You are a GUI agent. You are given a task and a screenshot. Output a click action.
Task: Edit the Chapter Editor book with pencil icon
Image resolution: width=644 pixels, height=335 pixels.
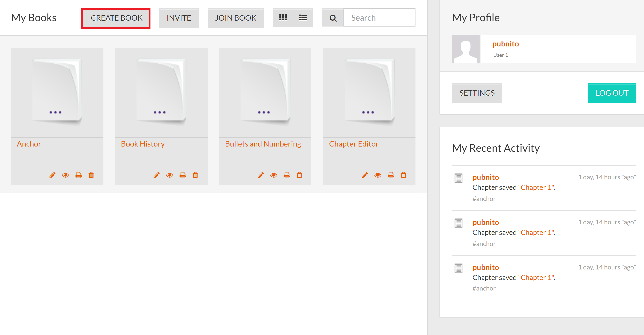365,175
